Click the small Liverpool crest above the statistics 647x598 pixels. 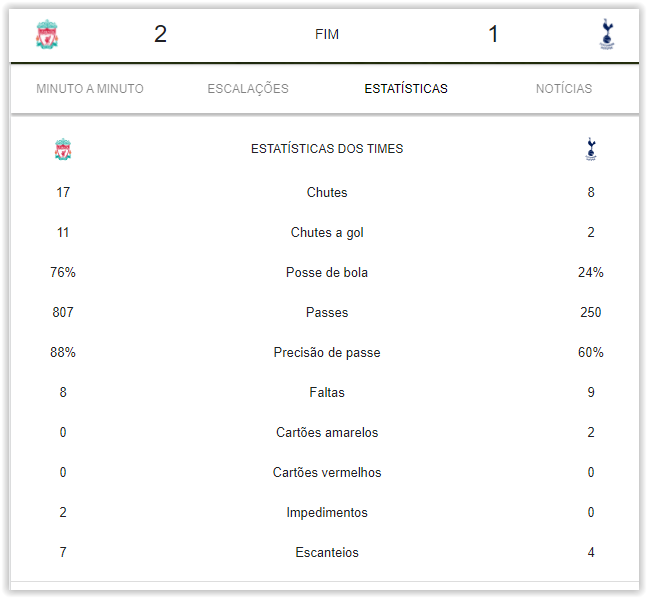click(x=63, y=149)
